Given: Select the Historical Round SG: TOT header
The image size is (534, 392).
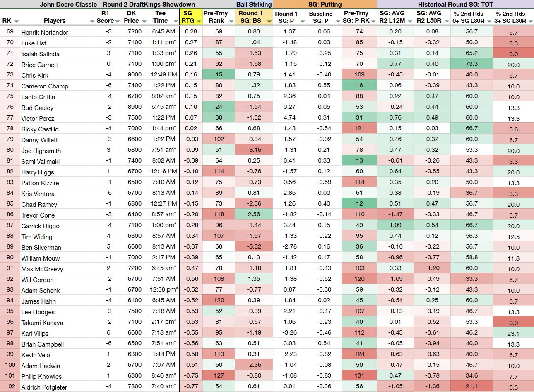Looking at the screenshot, I should click(x=455, y=5).
